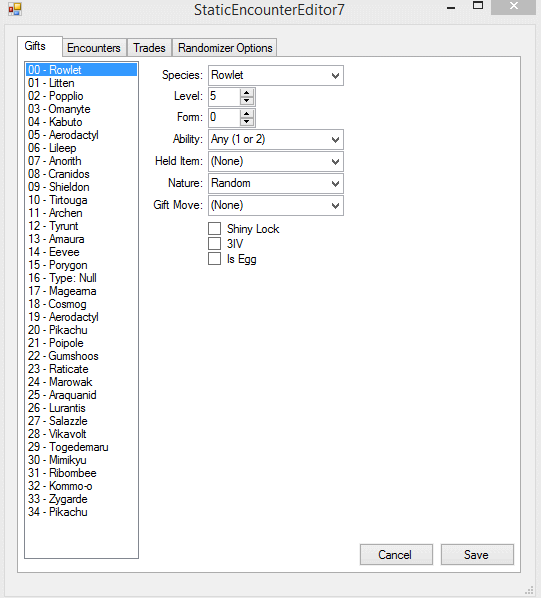Viewport: 541px width, 598px height.
Task: Pick '21 - Poipole' in the list
Action: [x=81, y=342]
